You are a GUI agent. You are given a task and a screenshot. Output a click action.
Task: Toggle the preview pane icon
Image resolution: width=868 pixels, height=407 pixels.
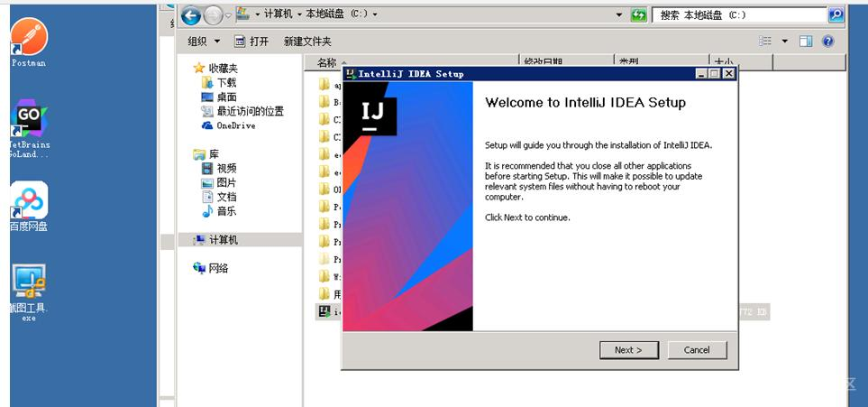click(806, 41)
